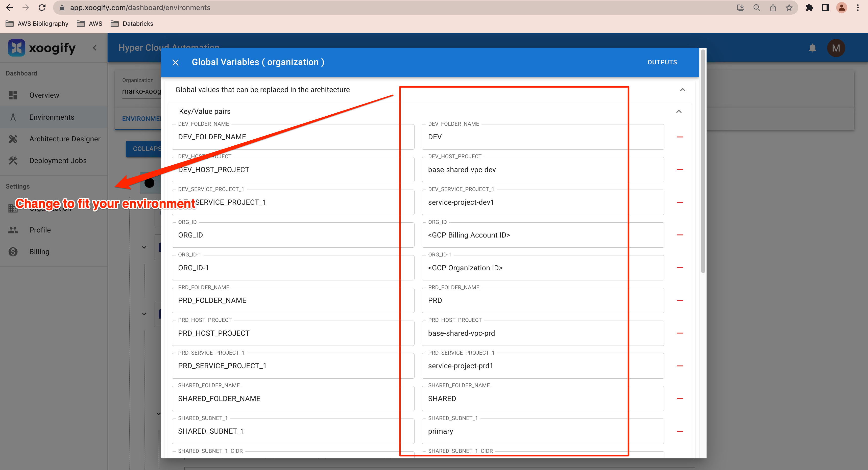Click the Billing dollar icon
The height and width of the screenshot is (470, 868).
[x=13, y=251]
